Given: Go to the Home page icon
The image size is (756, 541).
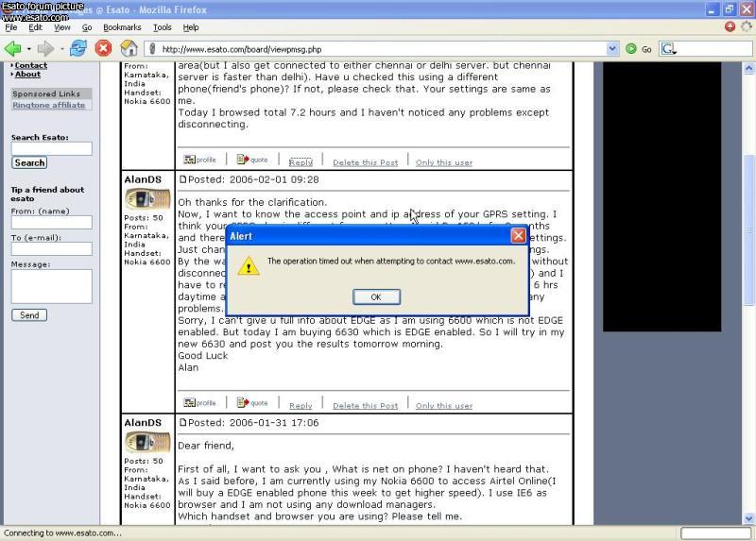Looking at the screenshot, I should click(x=129, y=48).
